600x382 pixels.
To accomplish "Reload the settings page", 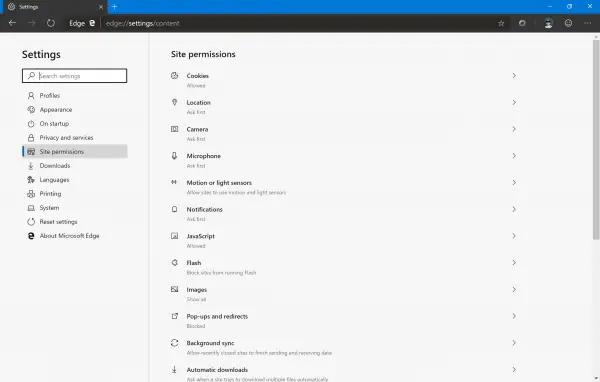I will coord(51,23).
